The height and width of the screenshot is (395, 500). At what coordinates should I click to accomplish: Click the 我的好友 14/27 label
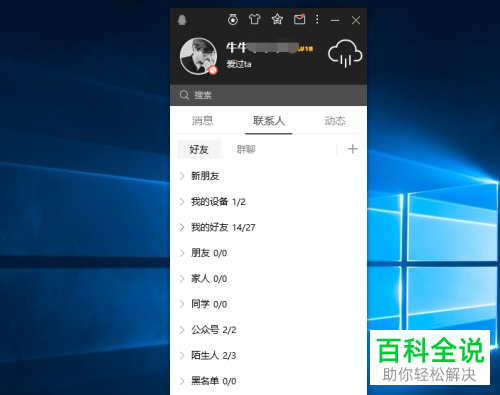click(x=223, y=227)
